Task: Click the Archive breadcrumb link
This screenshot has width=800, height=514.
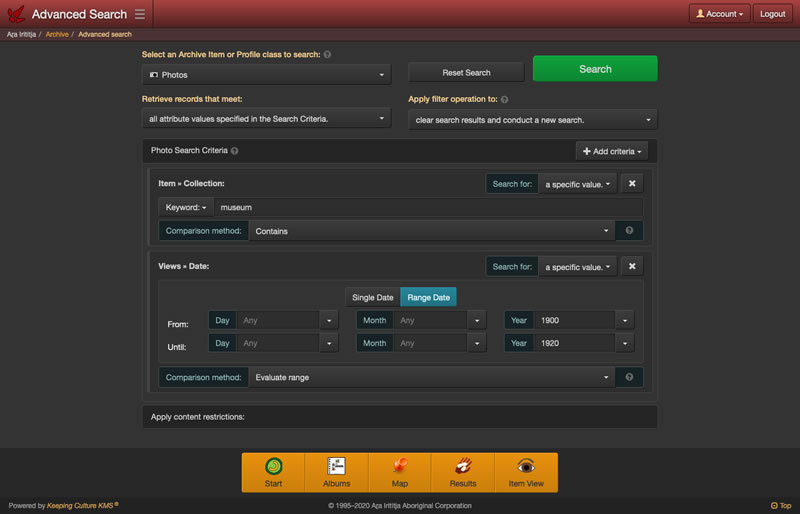Action: tap(57, 35)
